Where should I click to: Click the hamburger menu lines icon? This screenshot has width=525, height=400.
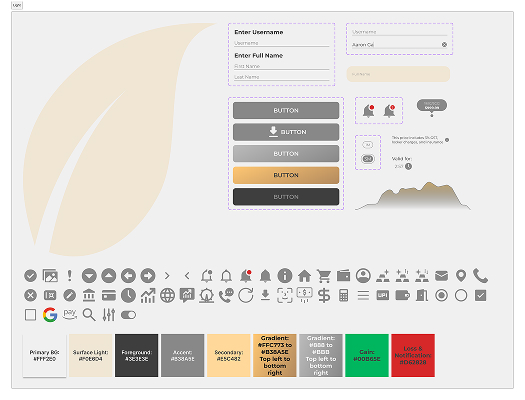pyautogui.click(x=363, y=296)
